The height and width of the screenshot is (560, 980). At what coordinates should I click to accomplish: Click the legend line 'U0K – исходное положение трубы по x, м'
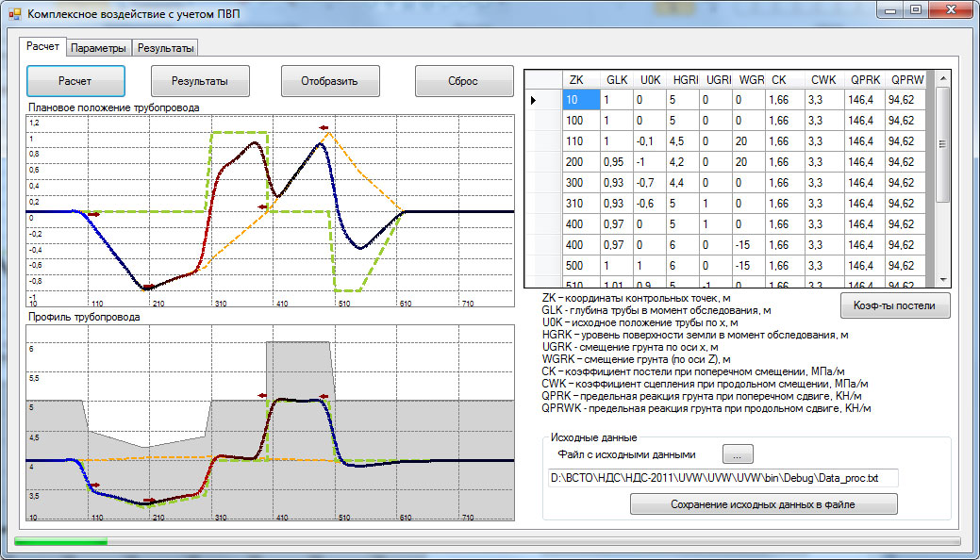(640, 323)
